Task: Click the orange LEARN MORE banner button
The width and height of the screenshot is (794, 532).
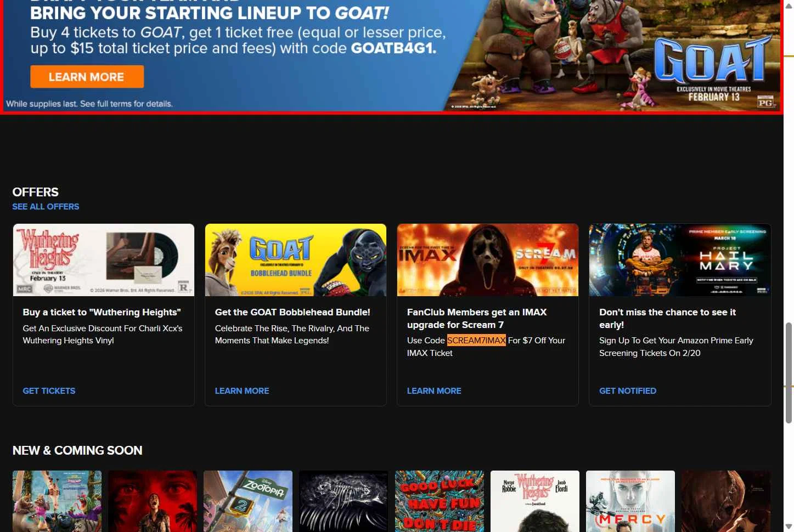Action: [x=87, y=77]
